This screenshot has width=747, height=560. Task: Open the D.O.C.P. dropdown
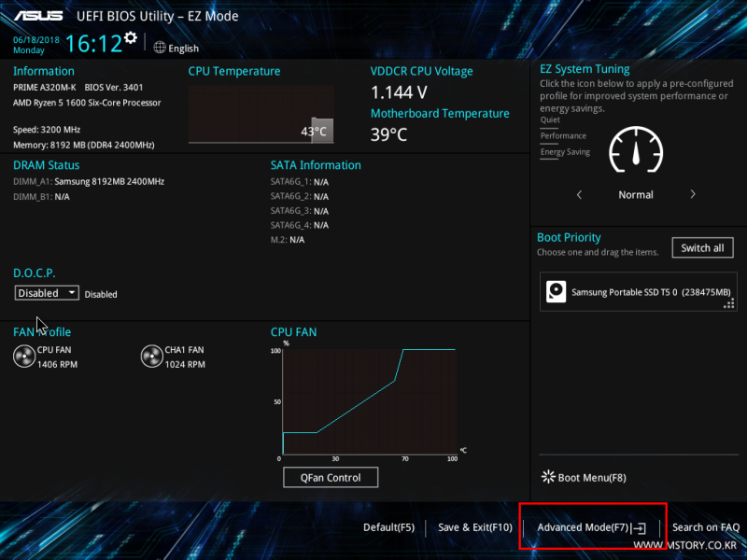[47, 293]
